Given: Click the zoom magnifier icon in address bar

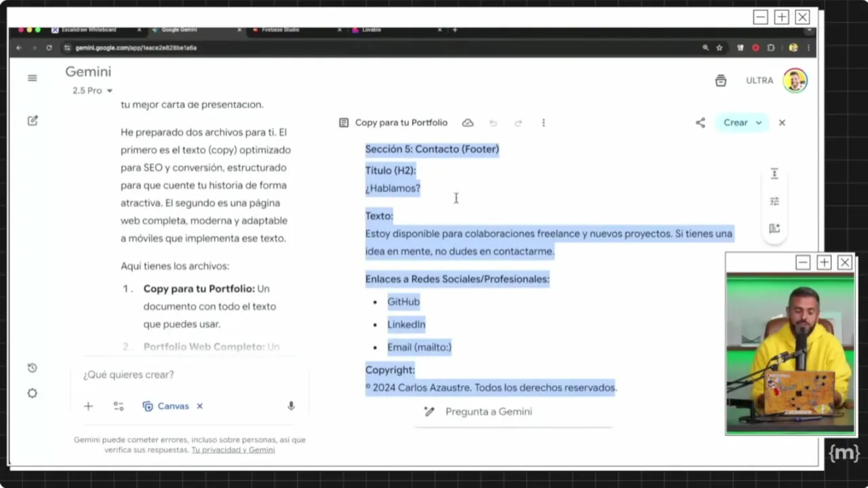Looking at the screenshot, I should (705, 48).
